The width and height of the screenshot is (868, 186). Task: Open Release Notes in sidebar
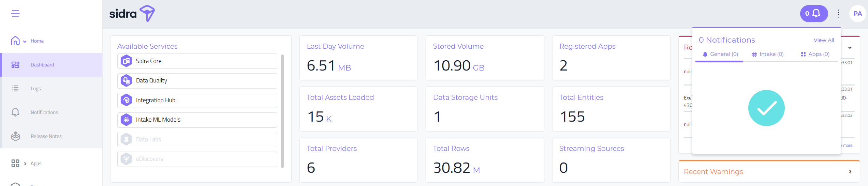pos(46,136)
